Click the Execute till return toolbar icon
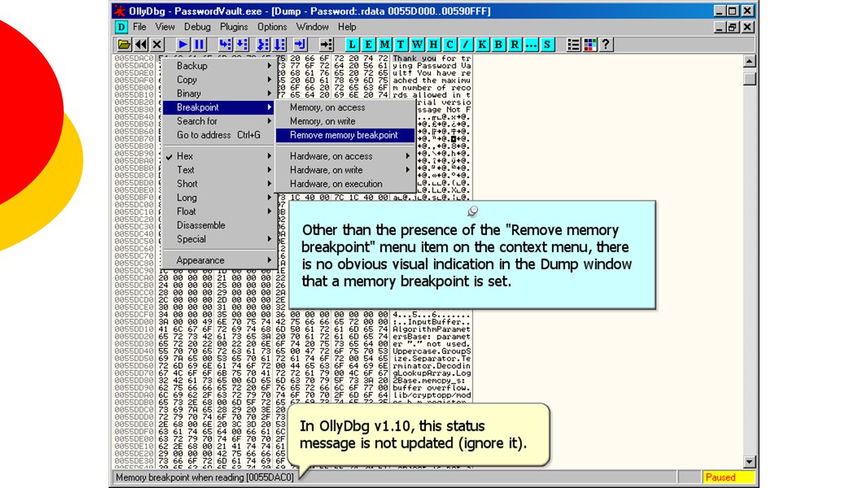Image resolution: width=868 pixels, height=488 pixels. [x=300, y=45]
